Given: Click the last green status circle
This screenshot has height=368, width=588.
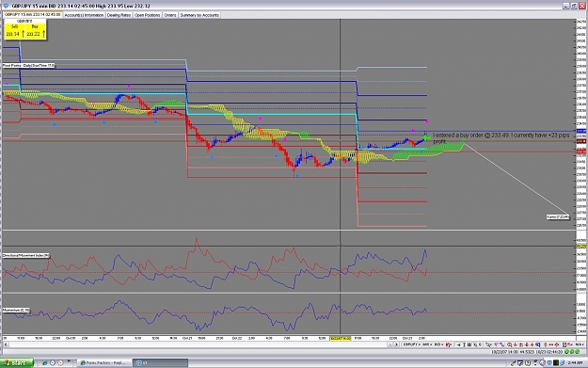Looking at the screenshot, I should click(578, 351).
